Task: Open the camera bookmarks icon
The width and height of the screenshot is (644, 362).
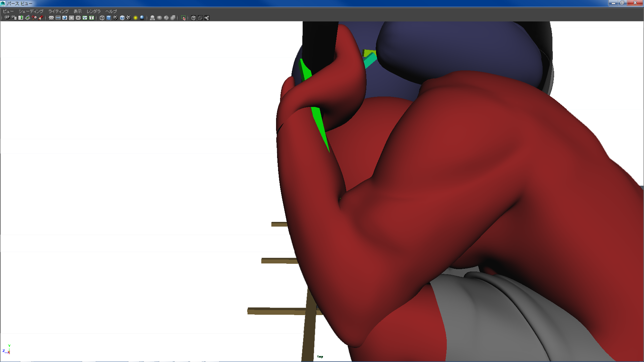Action: click(21, 18)
